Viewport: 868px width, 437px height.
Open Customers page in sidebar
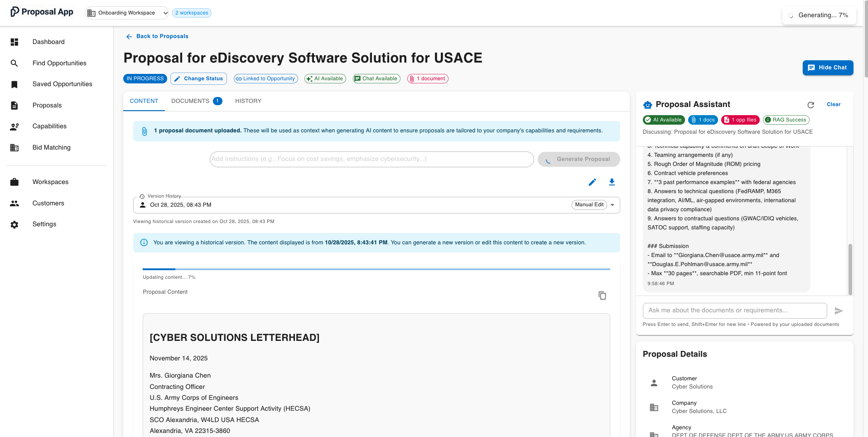coord(48,203)
